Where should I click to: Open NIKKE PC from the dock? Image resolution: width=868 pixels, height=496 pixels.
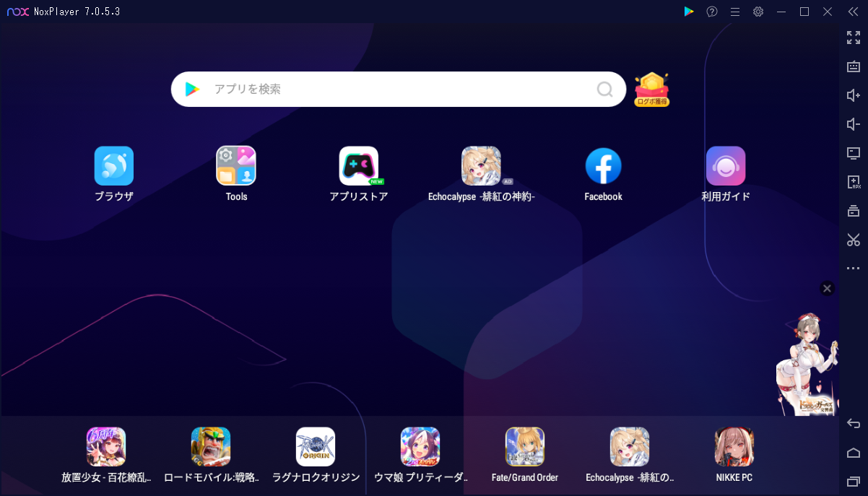[x=734, y=446]
